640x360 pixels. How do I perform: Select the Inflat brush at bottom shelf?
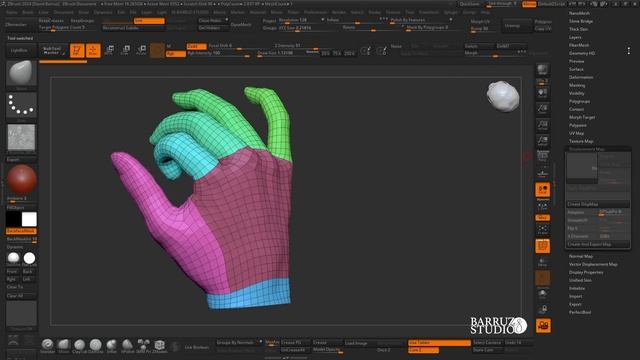111,345
